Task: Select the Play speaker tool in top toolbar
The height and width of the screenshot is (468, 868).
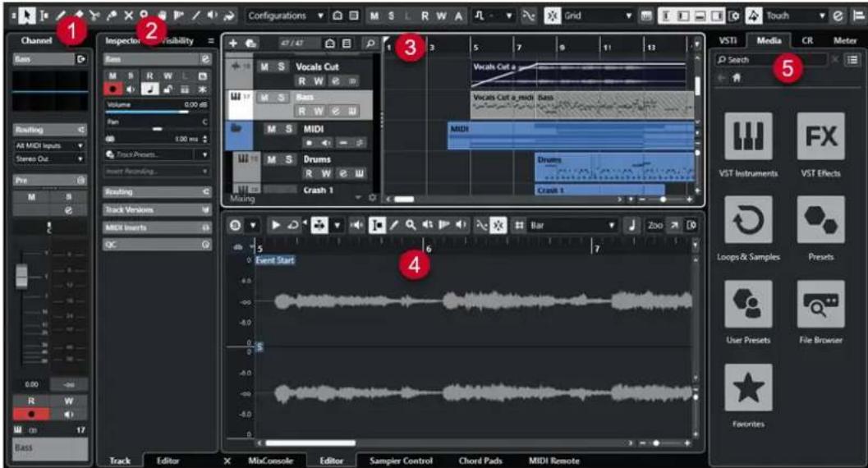Action: click(x=212, y=16)
